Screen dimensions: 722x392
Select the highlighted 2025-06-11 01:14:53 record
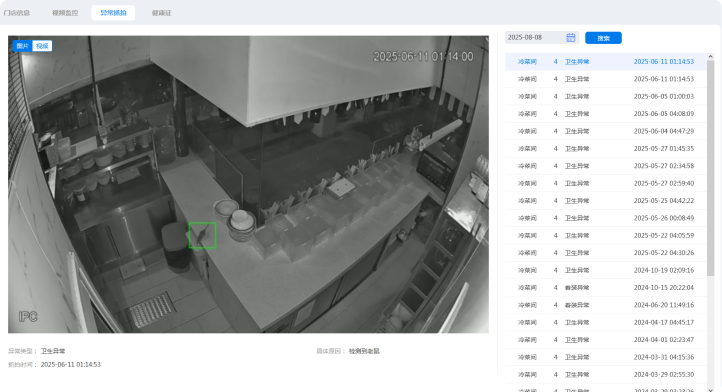(606, 62)
